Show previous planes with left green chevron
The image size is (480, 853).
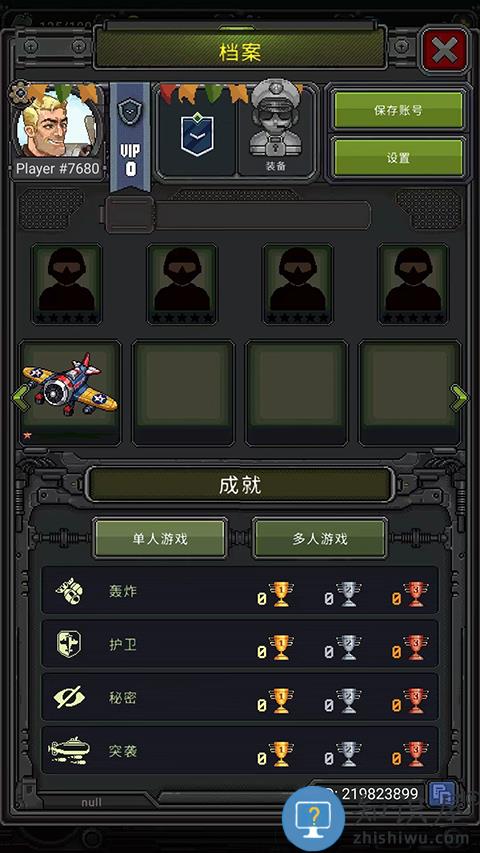pyautogui.click(x=19, y=398)
